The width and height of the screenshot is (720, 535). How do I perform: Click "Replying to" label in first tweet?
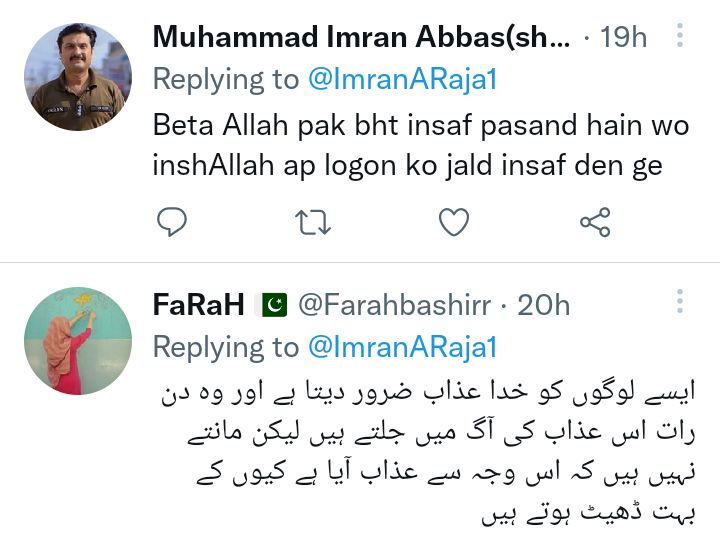pyautogui.click(x=226, y=80)
